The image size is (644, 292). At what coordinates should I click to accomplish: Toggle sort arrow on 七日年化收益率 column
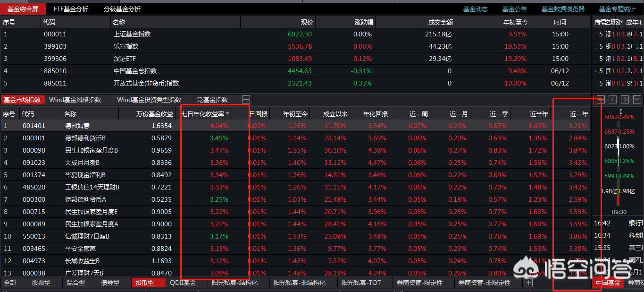(228, 114)
